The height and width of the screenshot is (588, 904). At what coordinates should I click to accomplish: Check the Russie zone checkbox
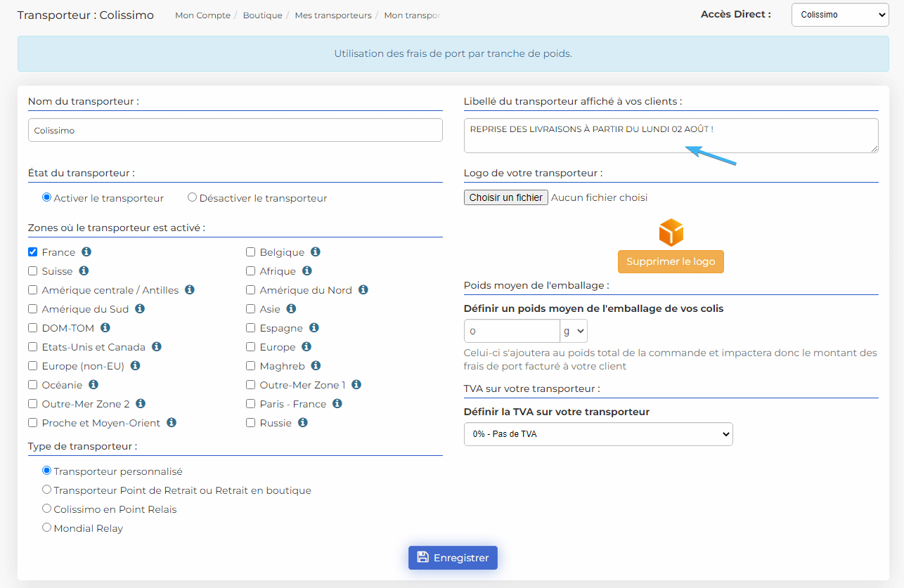pos(251,422)
